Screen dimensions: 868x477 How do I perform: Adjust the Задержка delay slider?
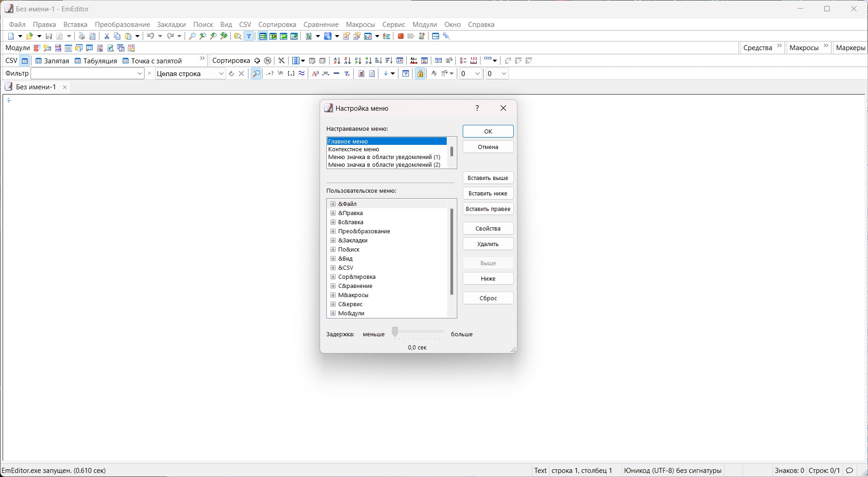tap(395, 333)
